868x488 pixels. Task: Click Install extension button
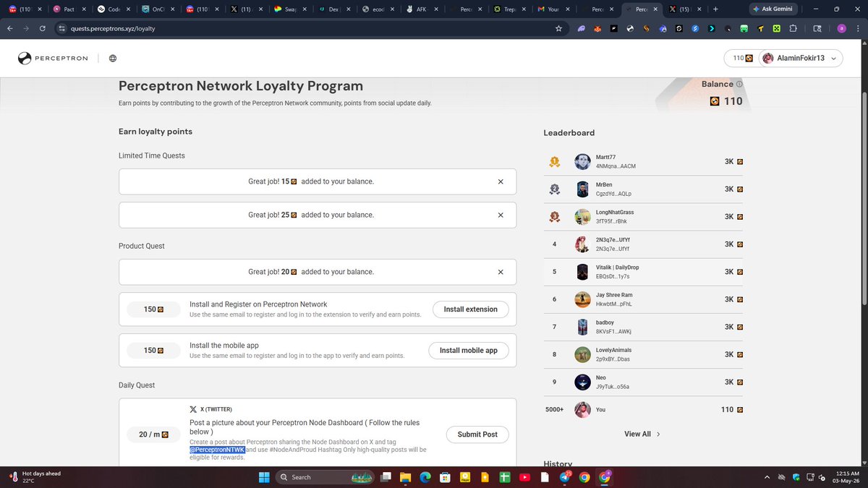471,309
